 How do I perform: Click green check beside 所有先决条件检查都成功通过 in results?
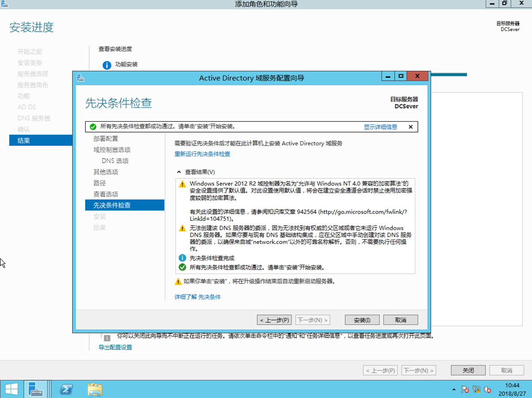(182, 267)
